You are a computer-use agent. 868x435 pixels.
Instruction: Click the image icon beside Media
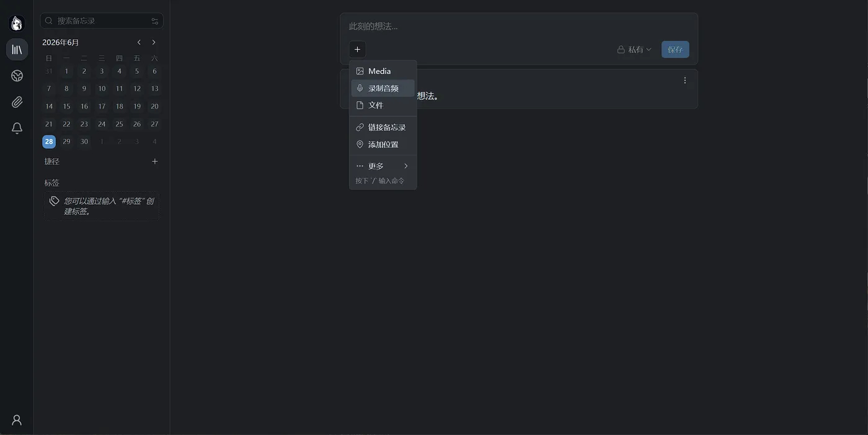tap(360, 71)
